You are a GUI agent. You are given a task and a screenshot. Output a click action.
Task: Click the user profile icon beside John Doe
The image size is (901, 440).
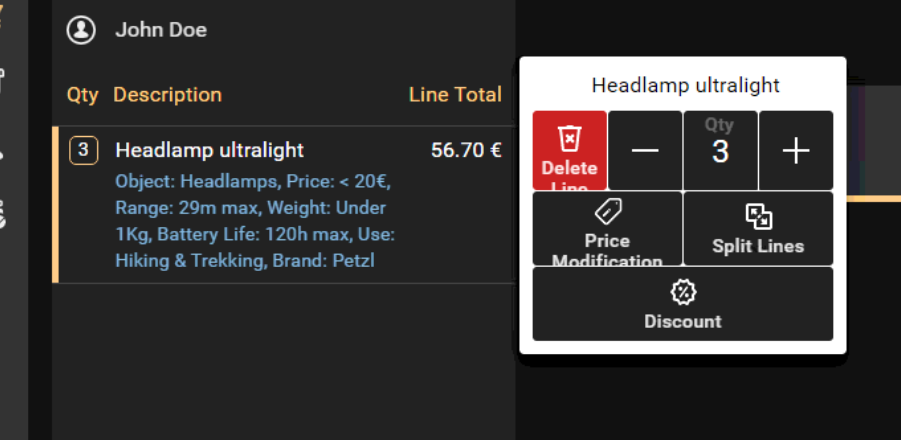click(81, 30)
